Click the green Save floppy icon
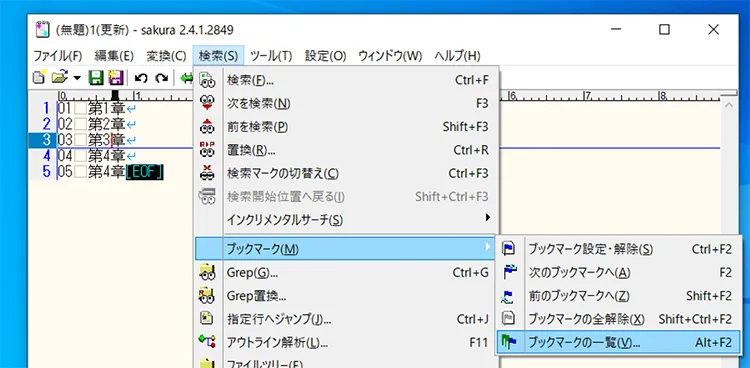Screen dimensions: 750x368 click(x=97, y=77)
